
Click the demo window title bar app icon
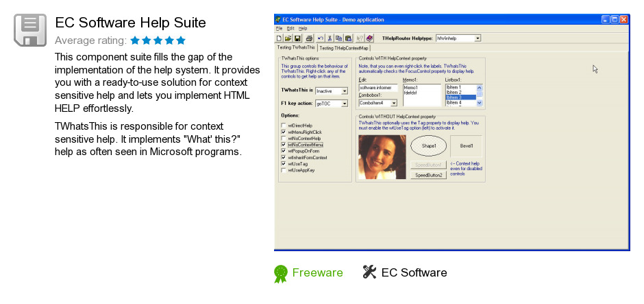click(x=278, y=19)
